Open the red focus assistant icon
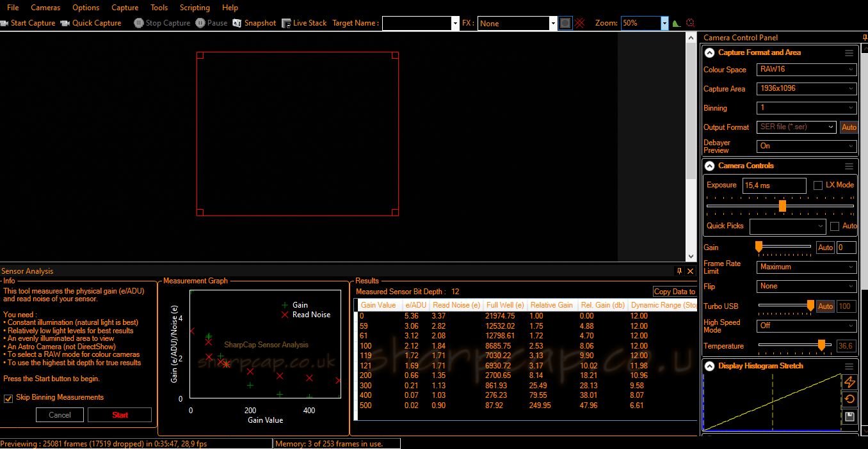 (690, 23)
